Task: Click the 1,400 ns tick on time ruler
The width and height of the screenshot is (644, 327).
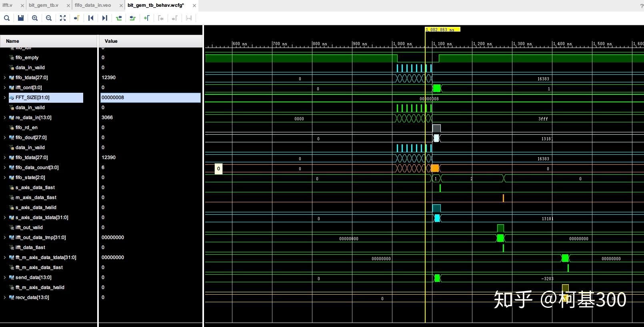Action: click(562, 44)
